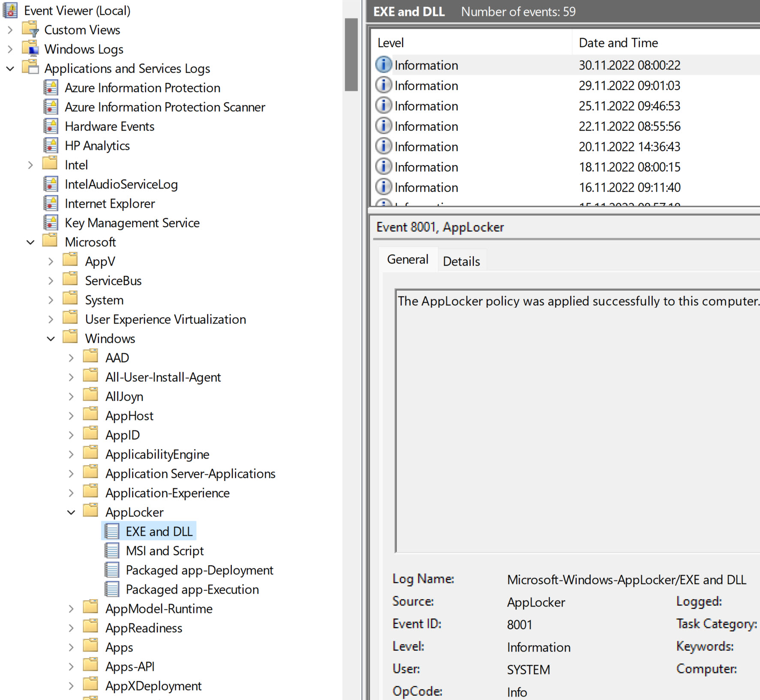Select the Packaged app-Execution log
Screen dimensions: 760x700
tap(192, 589)
